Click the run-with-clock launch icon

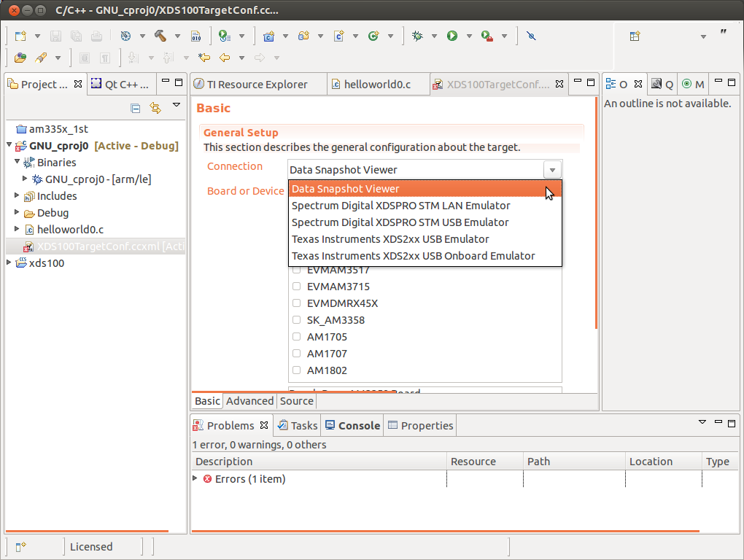pos(225,36)
